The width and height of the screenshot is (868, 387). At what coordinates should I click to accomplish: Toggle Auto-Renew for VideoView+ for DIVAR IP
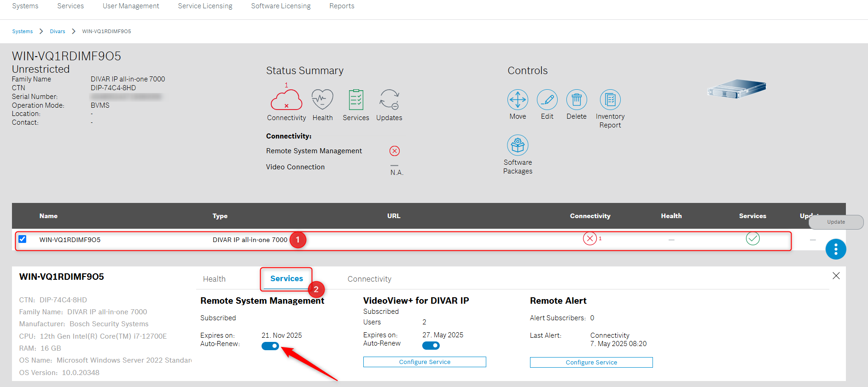click(431, 346)
